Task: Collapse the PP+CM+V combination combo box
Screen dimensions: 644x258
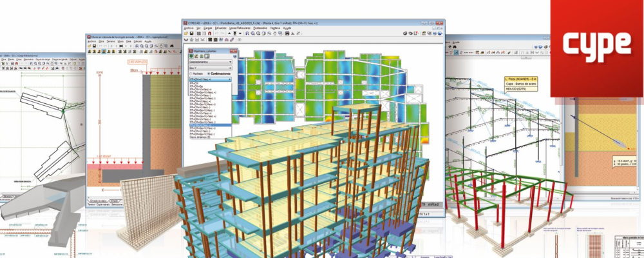Action: click(211, 79)
